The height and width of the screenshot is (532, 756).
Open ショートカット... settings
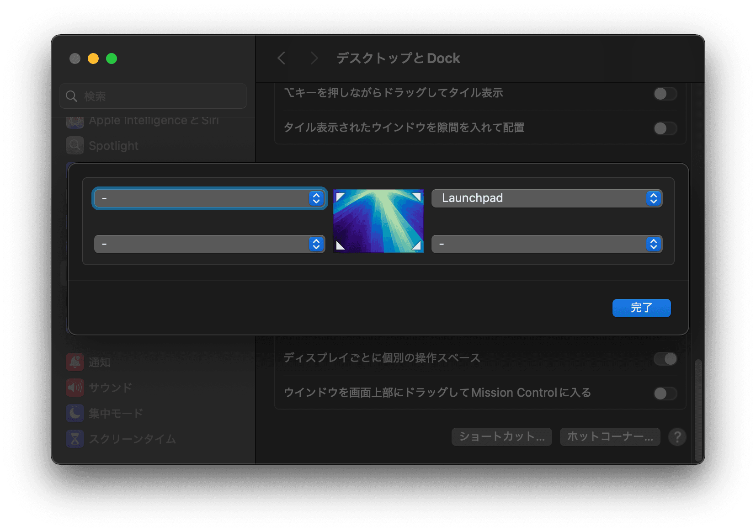(x=501, y=436)
